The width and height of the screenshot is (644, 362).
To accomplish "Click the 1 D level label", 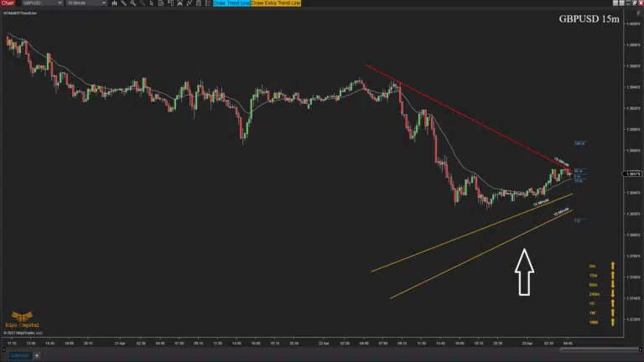I will (577, 221).
